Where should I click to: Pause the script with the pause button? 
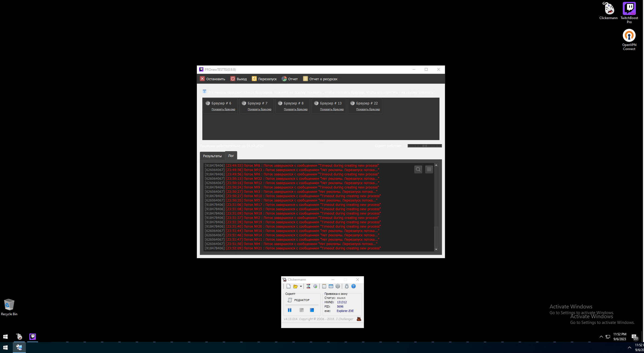pos(290,310)
